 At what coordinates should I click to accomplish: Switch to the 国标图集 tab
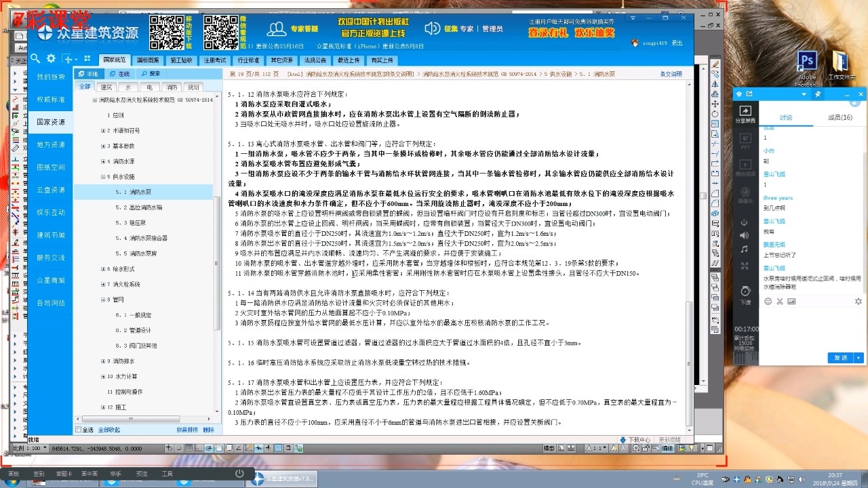point(148,60)
